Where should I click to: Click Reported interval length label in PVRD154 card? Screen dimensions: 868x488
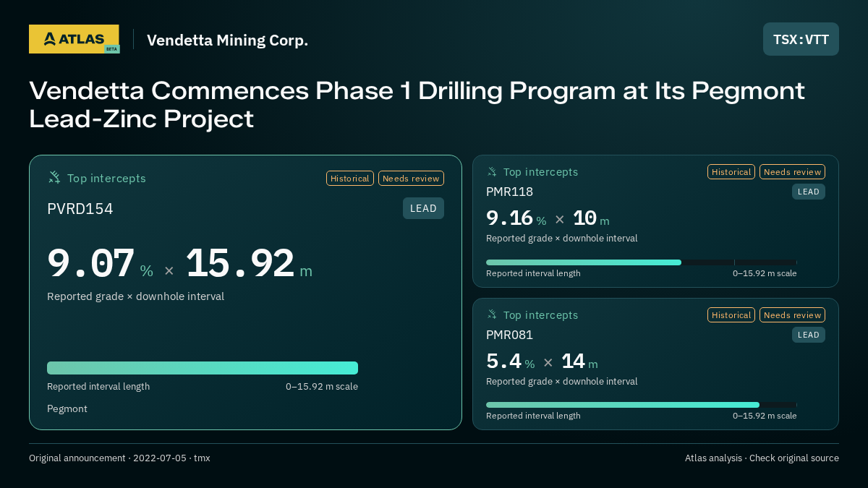[x=98, y=387]
